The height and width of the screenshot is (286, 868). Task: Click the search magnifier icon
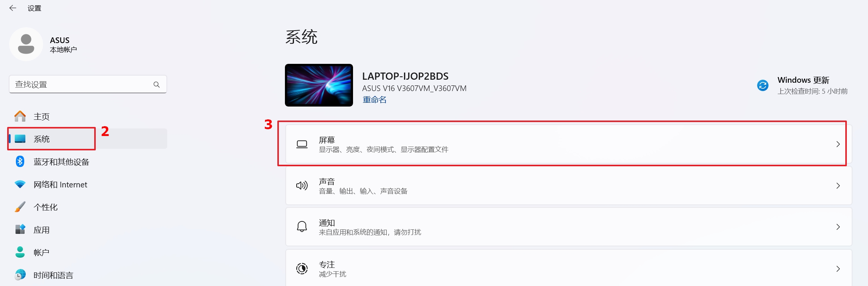(x=156, y=85)
